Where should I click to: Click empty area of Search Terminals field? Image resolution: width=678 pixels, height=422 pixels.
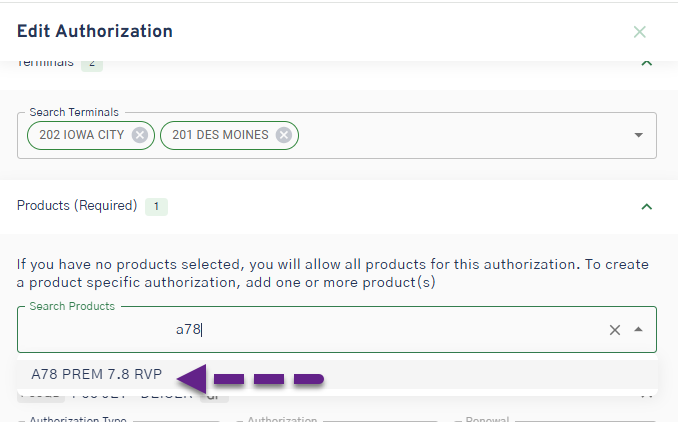coord(460,136)
